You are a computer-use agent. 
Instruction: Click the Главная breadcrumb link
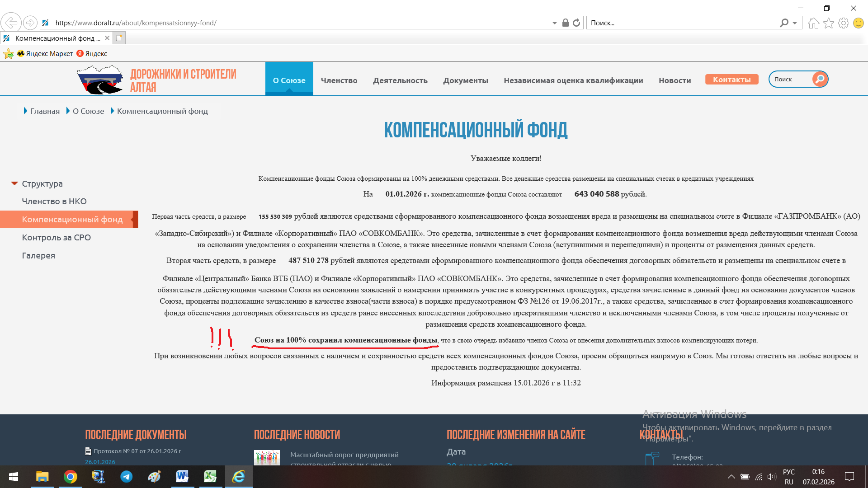[45, 111]
